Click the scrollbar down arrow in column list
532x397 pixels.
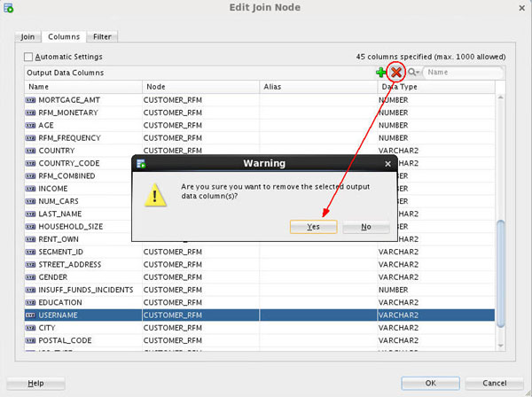coord(500,346)
